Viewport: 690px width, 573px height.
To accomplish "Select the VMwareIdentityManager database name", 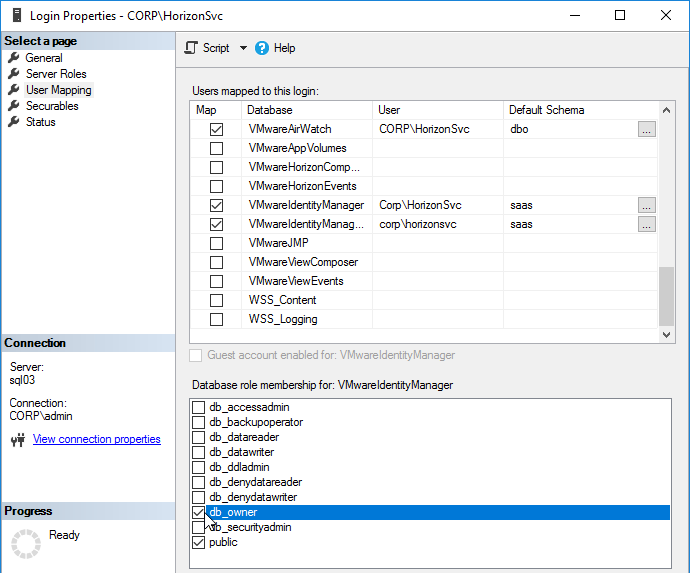I will tap(306, 205).
